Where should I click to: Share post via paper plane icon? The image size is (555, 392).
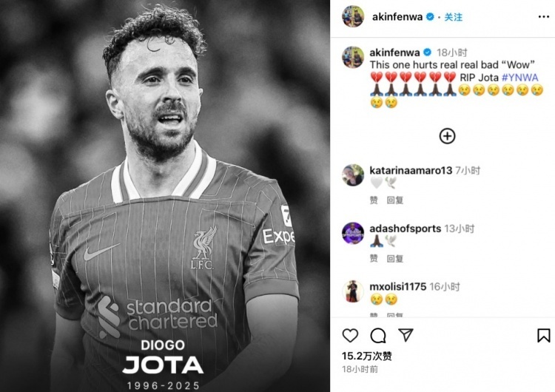[x=406, y=335]
